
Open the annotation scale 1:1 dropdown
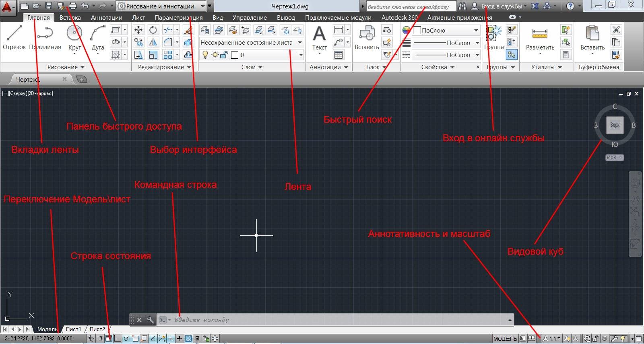coord(555,339)
